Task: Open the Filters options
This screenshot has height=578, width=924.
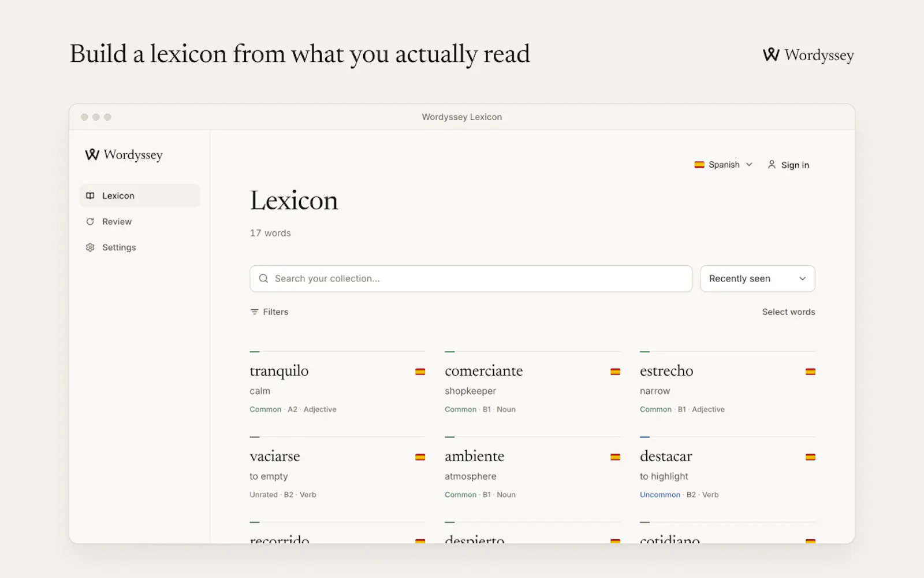Action: pyautogui.click(x=269, y=312)
